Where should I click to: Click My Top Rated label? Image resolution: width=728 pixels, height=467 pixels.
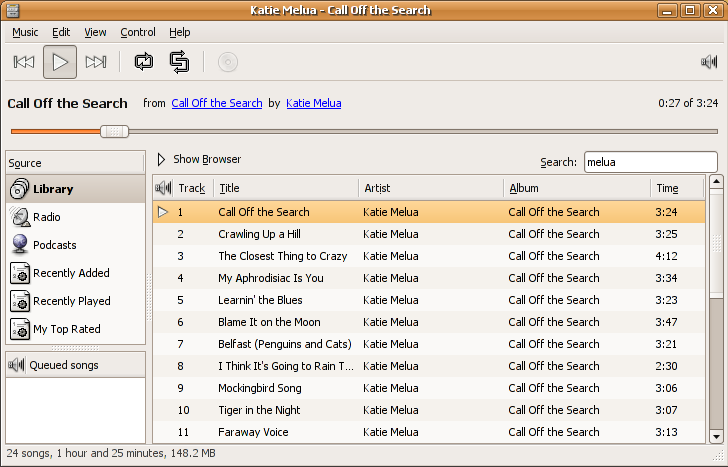[67, 329]
